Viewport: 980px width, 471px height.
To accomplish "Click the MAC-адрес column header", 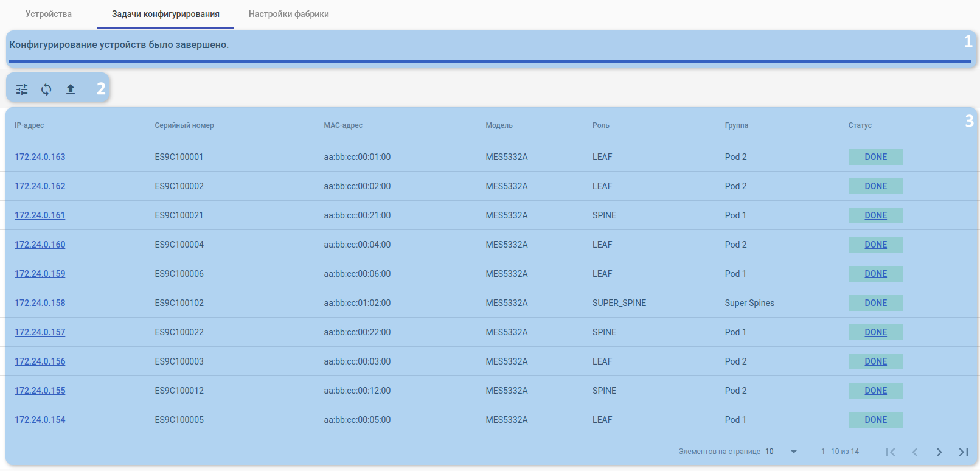I will click(343, 125).
